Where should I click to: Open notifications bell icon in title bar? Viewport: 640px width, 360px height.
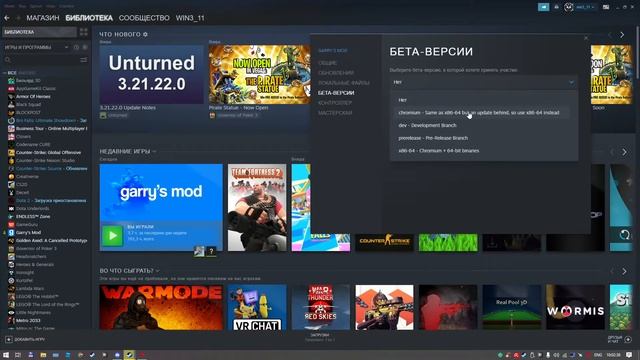(556, 7)
